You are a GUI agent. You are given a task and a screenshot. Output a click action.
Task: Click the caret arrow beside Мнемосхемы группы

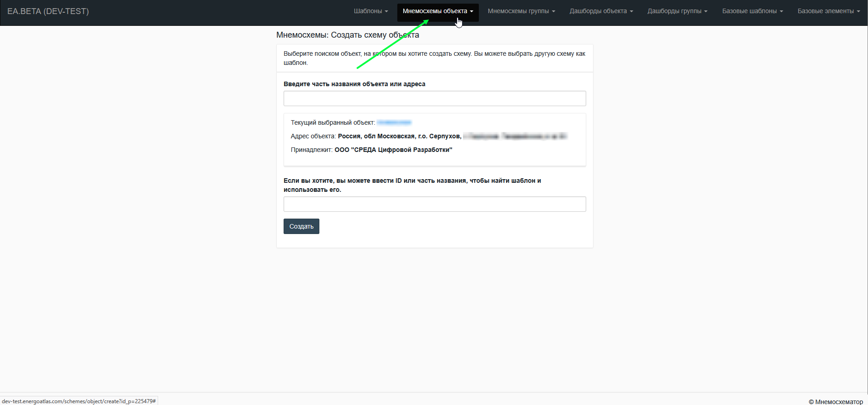[x=553, y=11]
